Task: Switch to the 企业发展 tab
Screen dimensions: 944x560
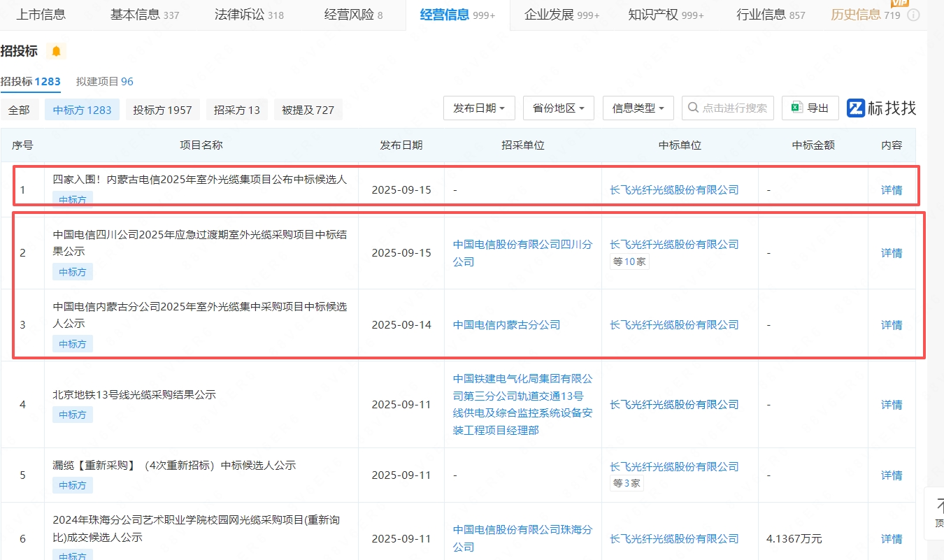Action: (562, 15)
